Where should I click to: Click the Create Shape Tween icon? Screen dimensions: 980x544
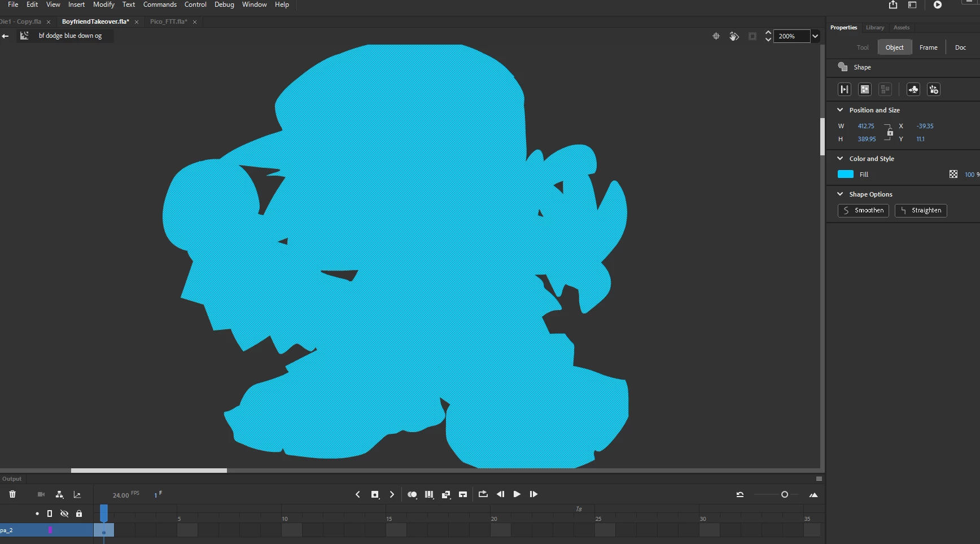pos(845,89)
